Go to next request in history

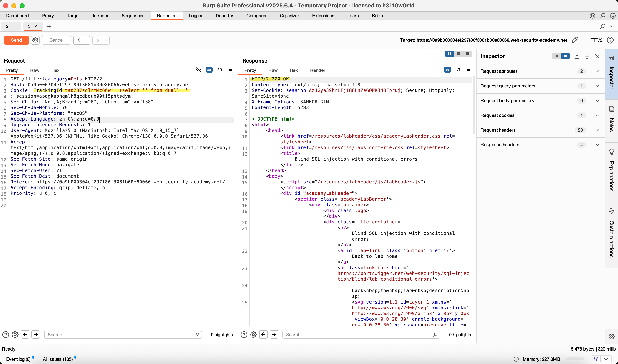(98, 40)
